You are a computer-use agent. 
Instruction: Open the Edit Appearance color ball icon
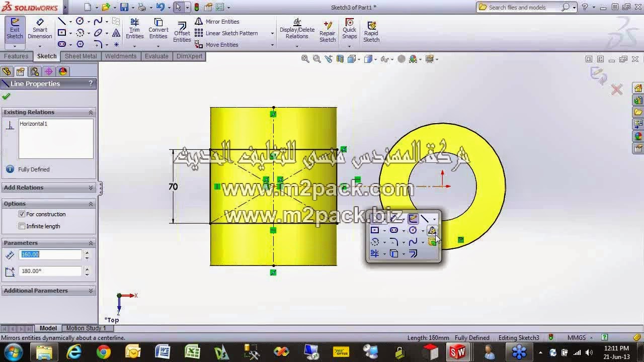[x=401, y=59]
